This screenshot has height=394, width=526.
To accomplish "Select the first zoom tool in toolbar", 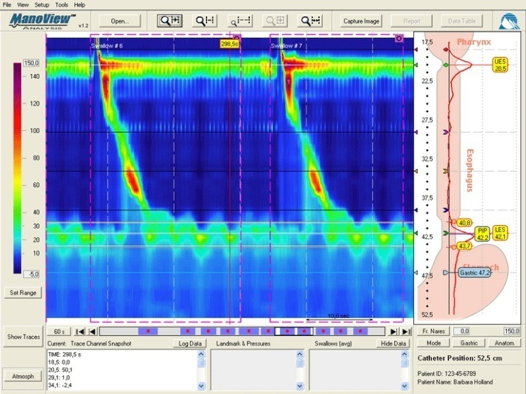I will point(170,21).
